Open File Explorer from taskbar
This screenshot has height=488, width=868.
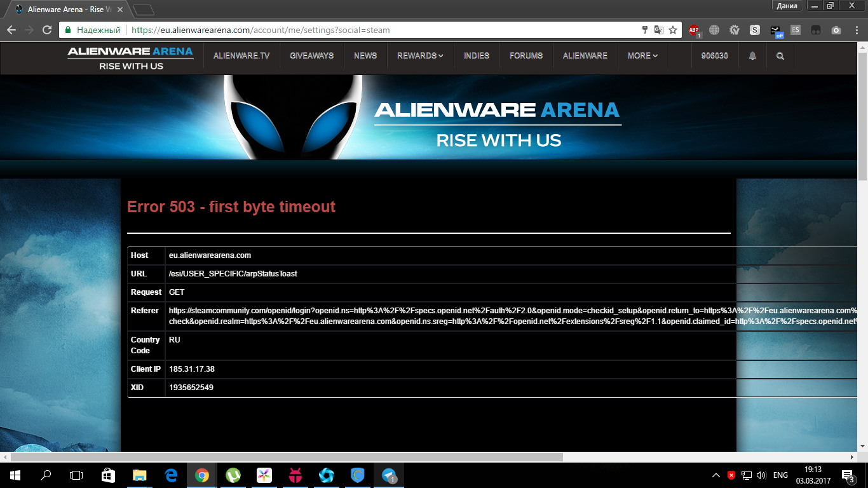[x=139, y=475]
